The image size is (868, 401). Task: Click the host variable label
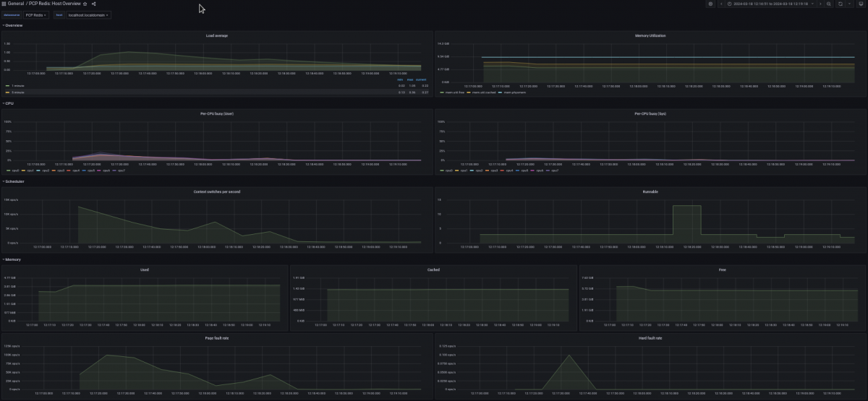point(59,14)
